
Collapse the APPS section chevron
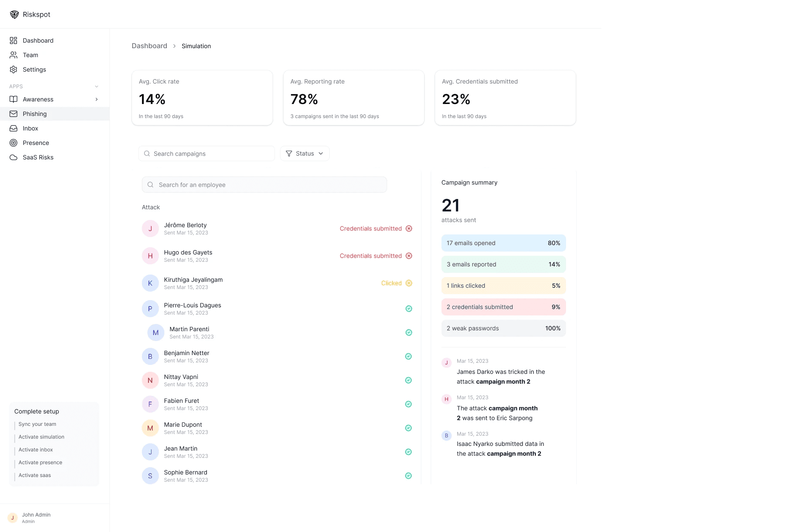click(97, 86)
